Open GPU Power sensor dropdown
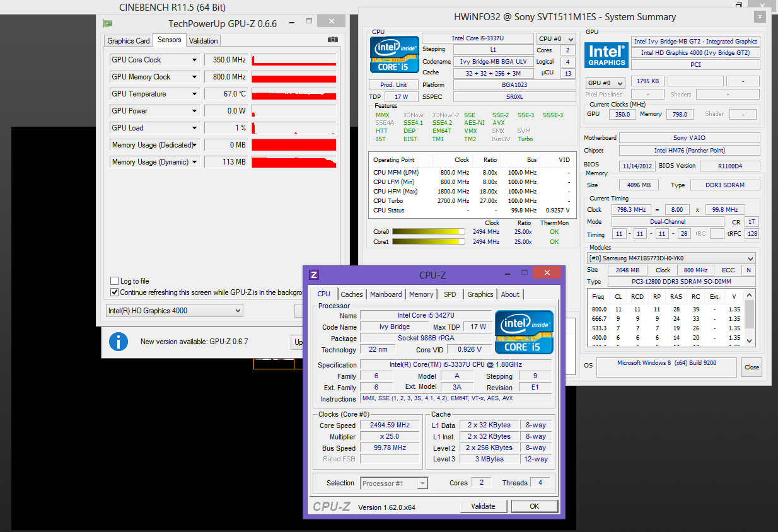This screenshot has height=532, width=778. [x=195, y=111]
